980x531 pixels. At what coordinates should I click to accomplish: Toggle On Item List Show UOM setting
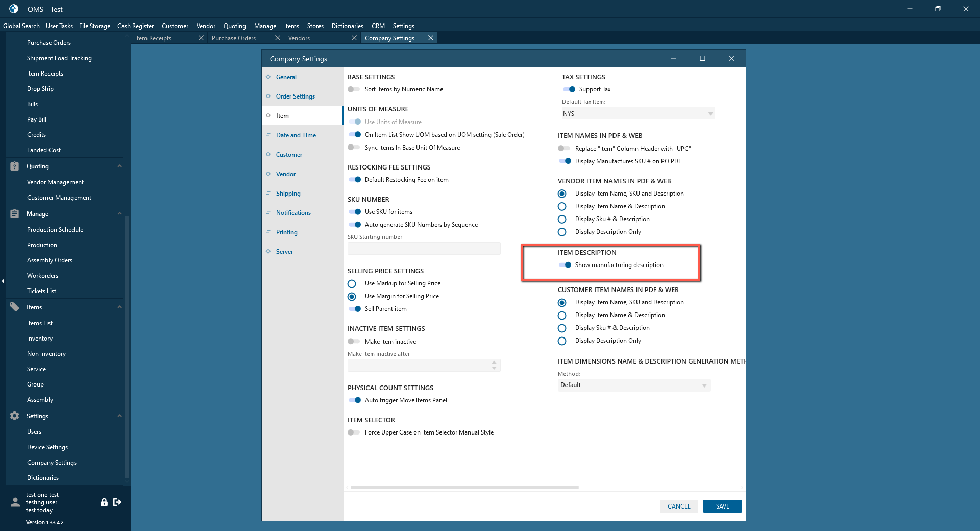click(354, 135)
